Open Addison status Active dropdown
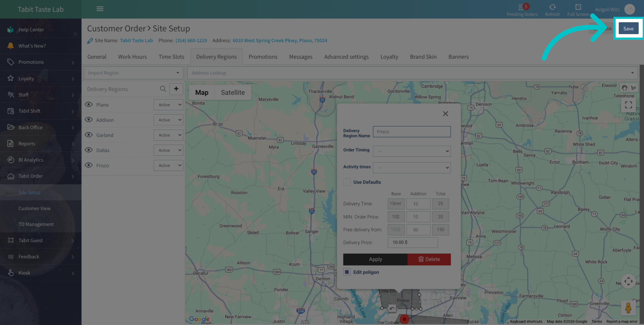The height and width of the screenshot is (325, 644). [x=168, y=120]
